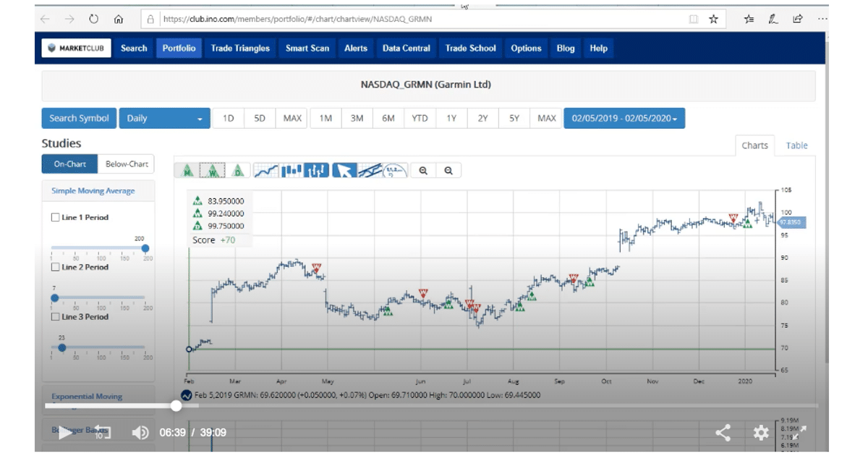Select the On-Chart studies tab
868x456 pixels.
(x=69, y=164)
